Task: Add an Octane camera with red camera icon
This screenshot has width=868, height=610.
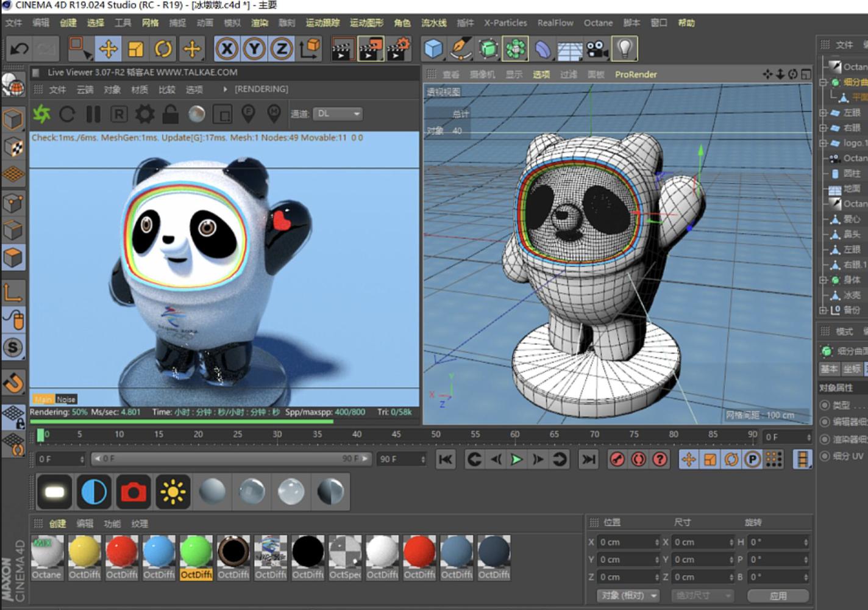Action: 133,492
